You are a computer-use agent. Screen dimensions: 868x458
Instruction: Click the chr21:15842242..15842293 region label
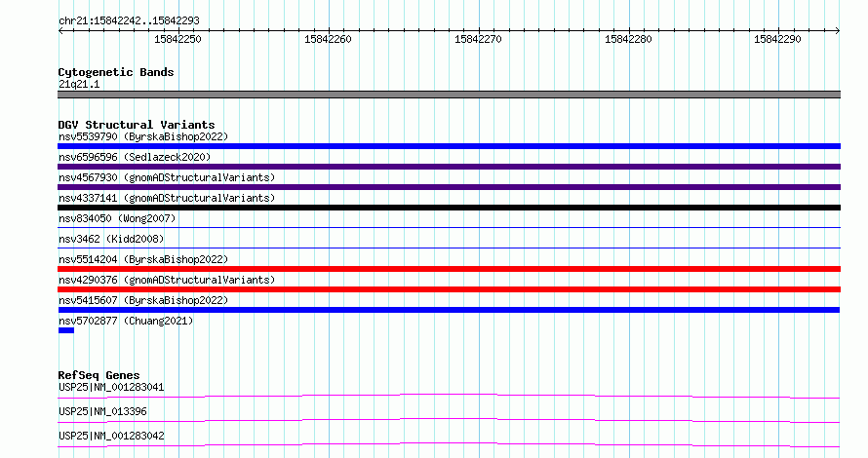coord(129,21)
